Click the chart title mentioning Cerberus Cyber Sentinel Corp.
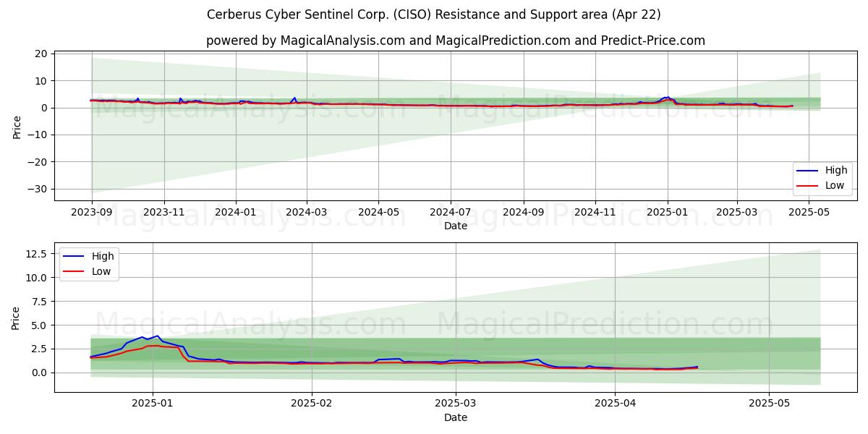Screen dimensions: 868x434 (434, 14)
